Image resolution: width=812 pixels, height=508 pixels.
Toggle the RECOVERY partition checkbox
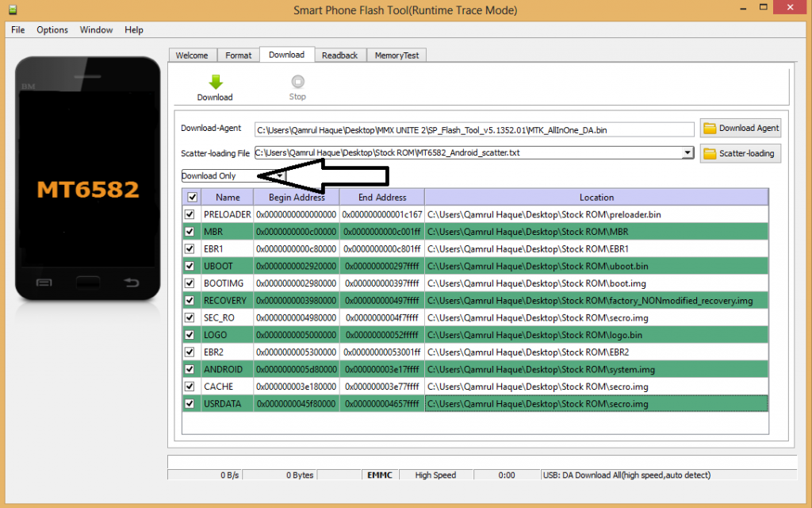click(190, 301)
